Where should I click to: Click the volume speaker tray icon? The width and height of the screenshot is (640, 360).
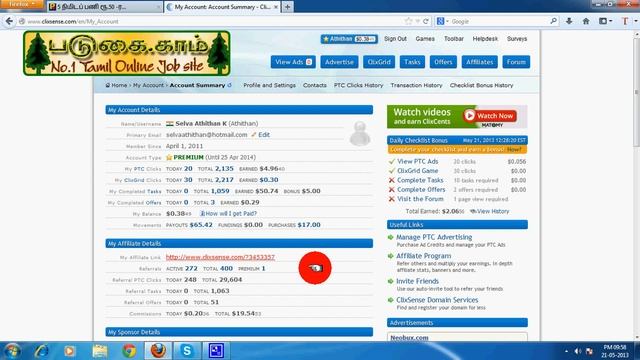577,351
